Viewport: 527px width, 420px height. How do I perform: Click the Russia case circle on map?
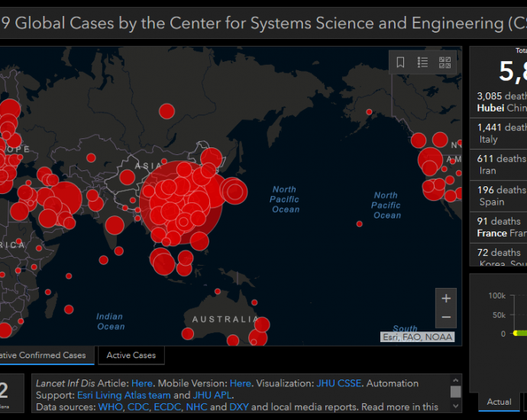167,111
